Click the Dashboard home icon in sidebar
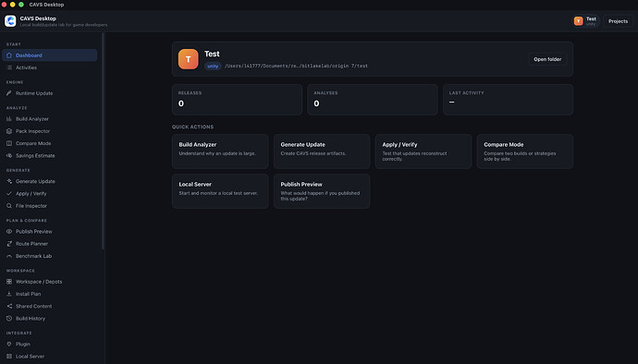Image resolution: width=638 pixels, height=364 pixels. click(9, 55)
